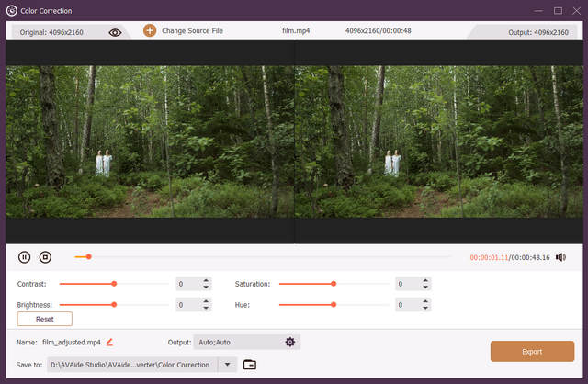
Task: Decrease the Brightness value stepper
Action: tap(206, 308)
